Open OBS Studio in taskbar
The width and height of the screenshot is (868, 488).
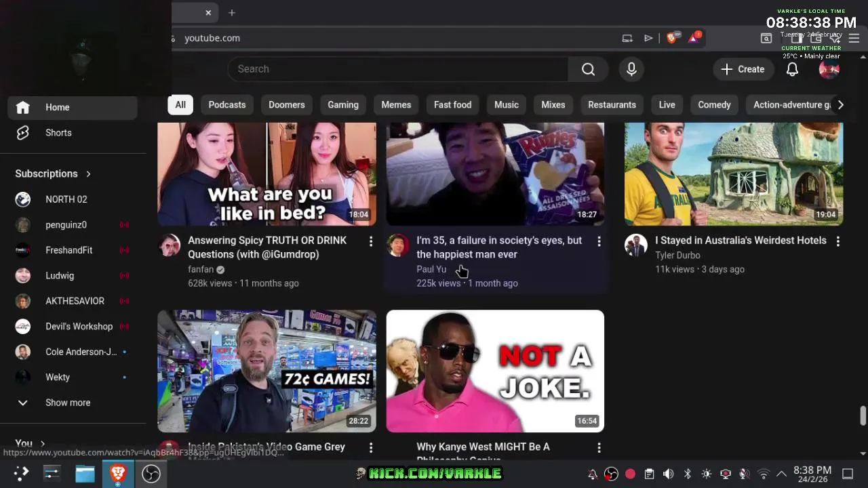click(151, 473)
